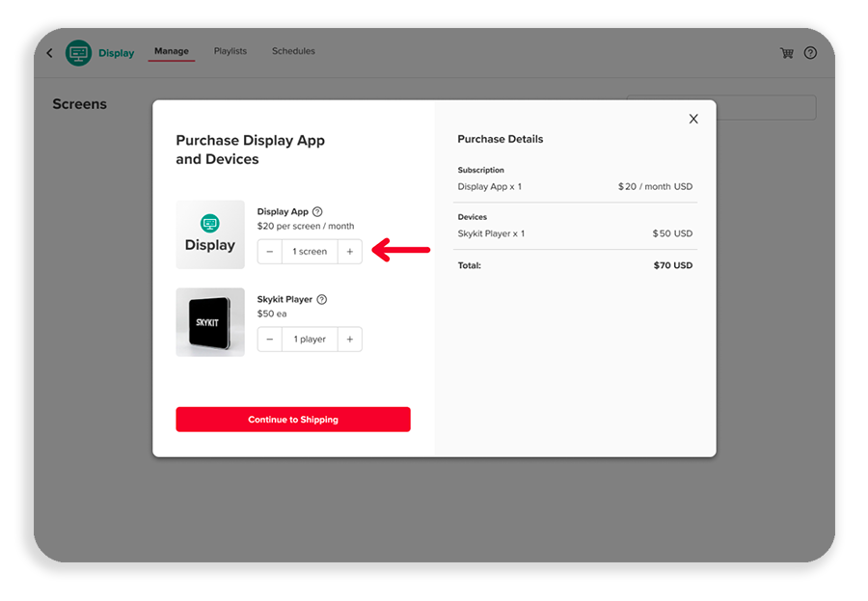The width and height of the screenshot is (868, 601).
Task: Select the '$20 / month USD' price text
Action: tap(656, 187)
